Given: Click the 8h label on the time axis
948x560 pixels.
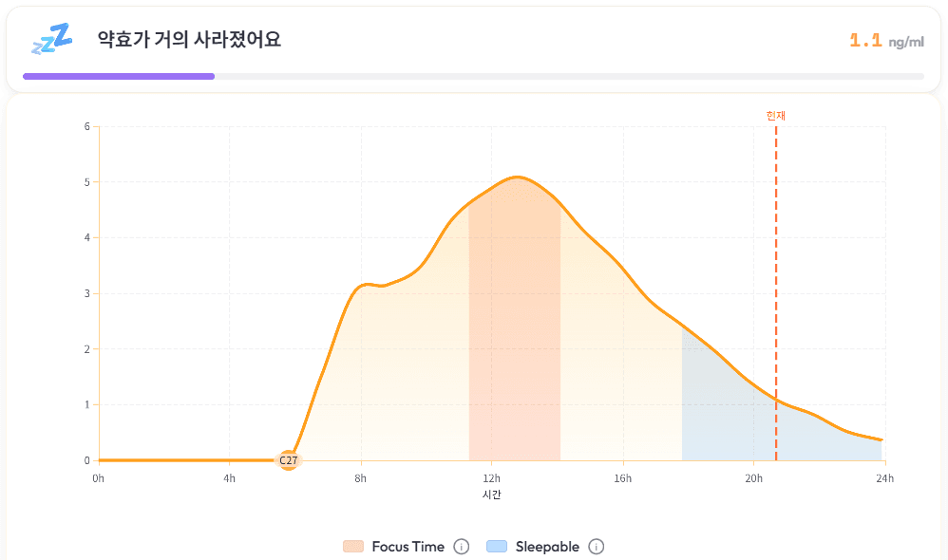Looking at the screenshot, I should click(x=361, y=478).
